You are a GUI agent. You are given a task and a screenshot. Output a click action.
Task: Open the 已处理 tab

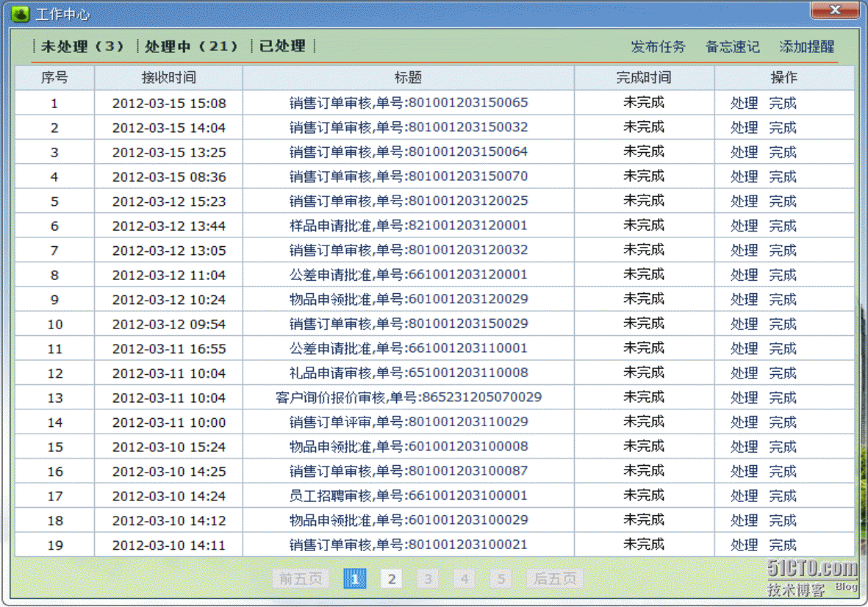pyautogui.click(x=282, y=46)
